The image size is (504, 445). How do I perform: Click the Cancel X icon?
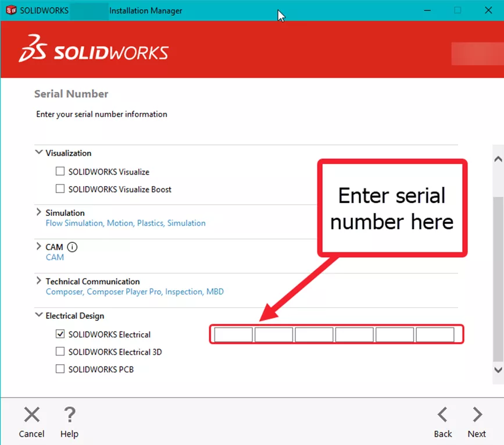coord(32,414)
